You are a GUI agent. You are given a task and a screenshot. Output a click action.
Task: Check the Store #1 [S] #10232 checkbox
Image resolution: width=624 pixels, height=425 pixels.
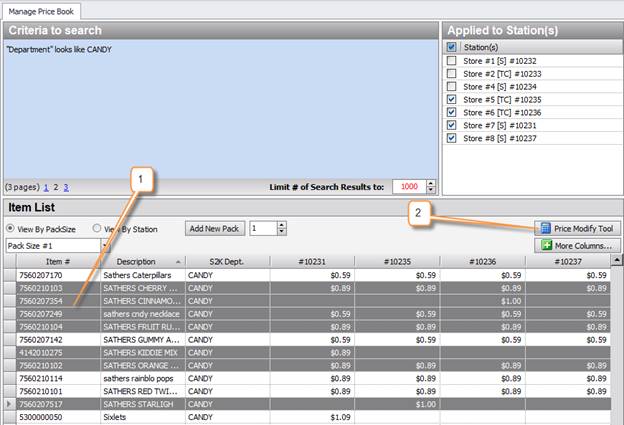(x=452, y=60)
